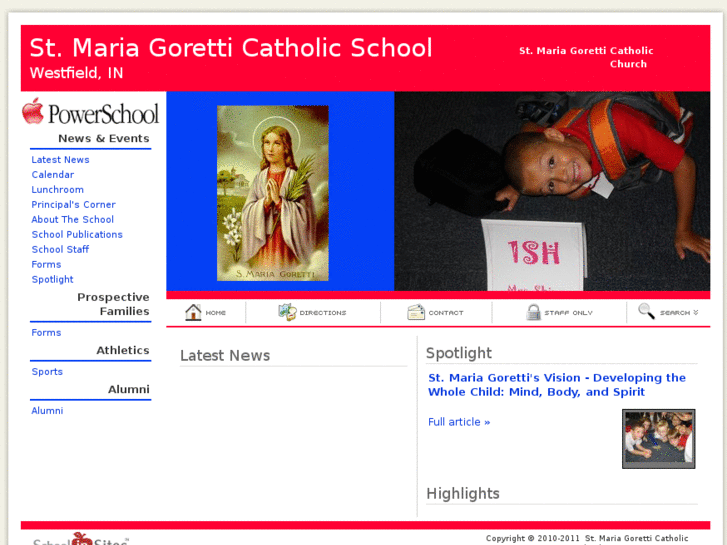727x545 pixels.
Task: Click the PowerSchool apple logo
Action: (33, 111)
